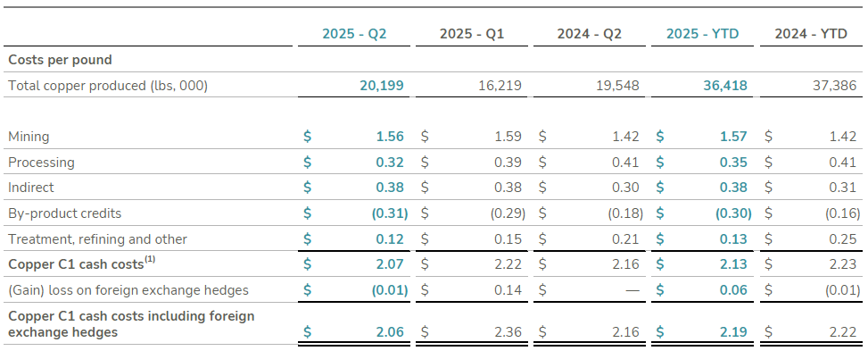
Task: Select (Gain) loss on foreign exchange hedges
Action: point(128,290)
